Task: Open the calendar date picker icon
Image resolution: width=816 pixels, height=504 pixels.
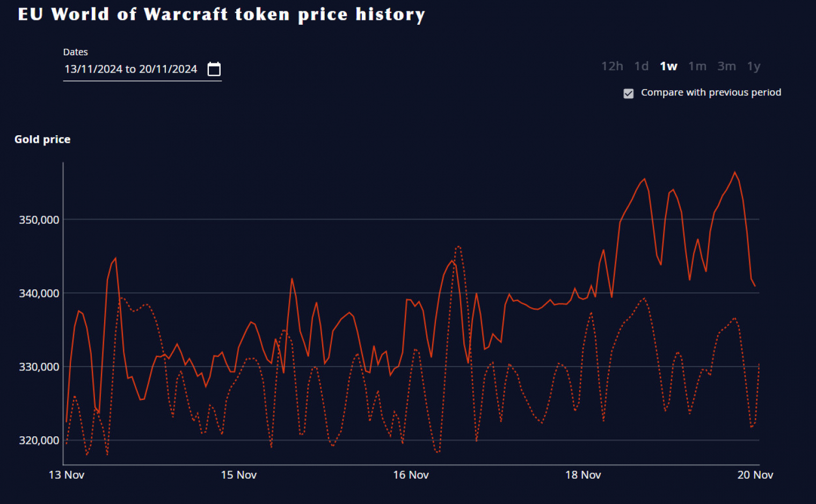Action: [214, 69]
